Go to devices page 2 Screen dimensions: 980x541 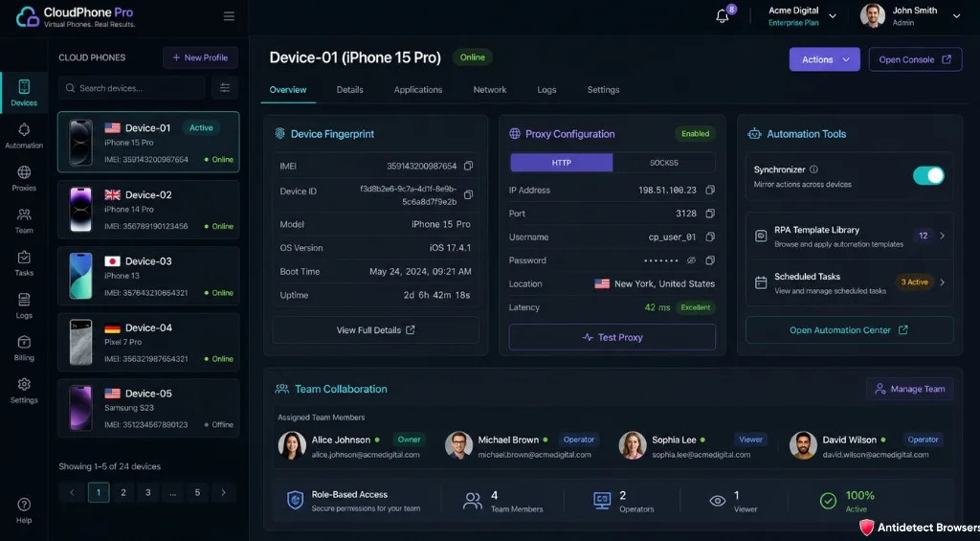(x=123, y=492)
